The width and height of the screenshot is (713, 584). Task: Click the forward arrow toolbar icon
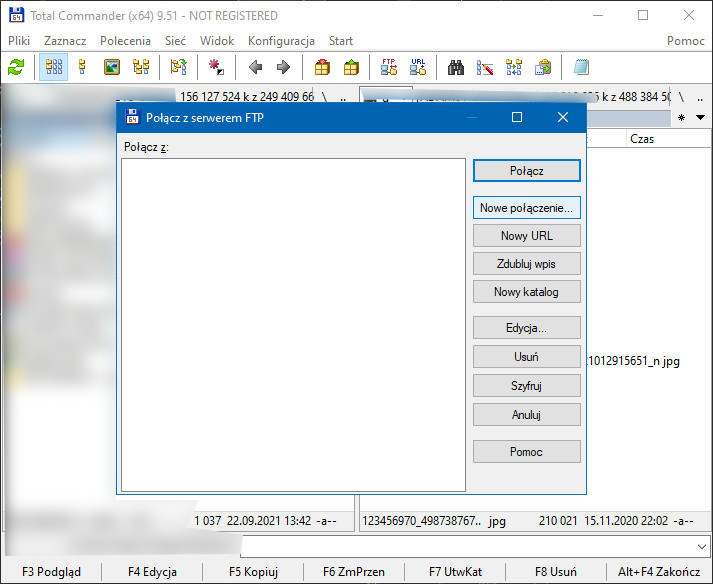[283, 67]
